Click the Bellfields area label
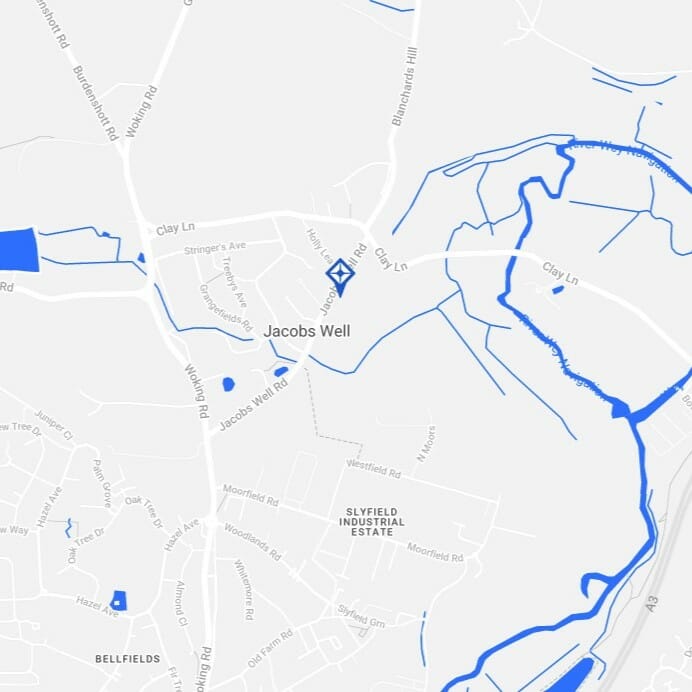This screenshot has width=692, height=692. pyautogui.click(x=128, y=659)
